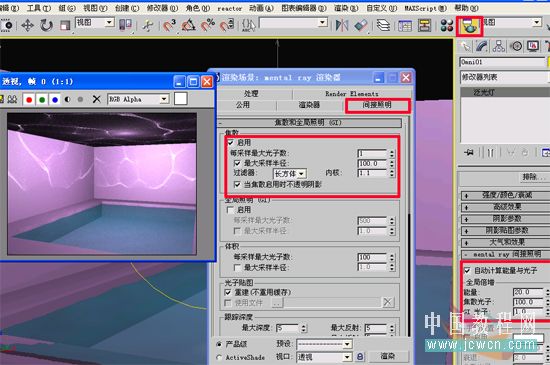Viewport: 550px width, 365px height.
Task: Open the MAXScript menu
Action: [x=425, y=8]
